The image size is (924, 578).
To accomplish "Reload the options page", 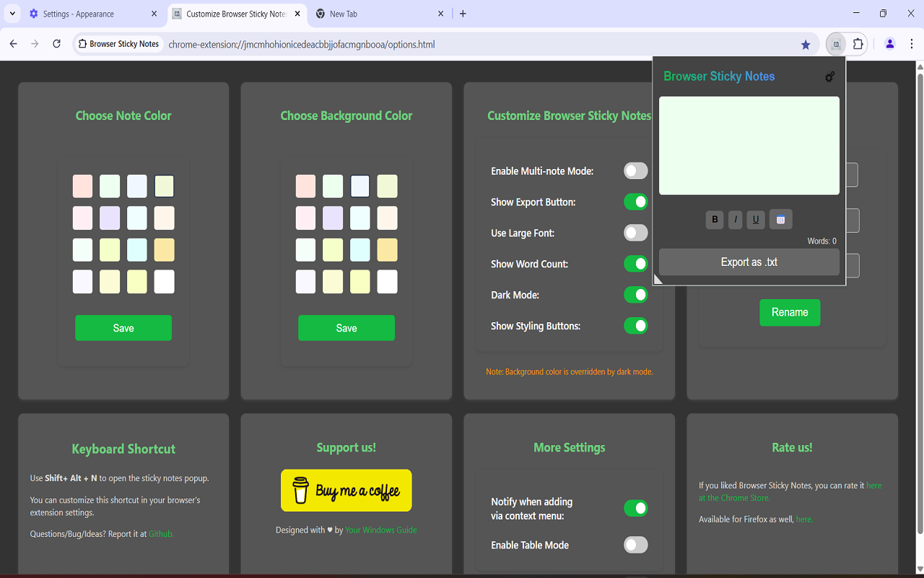I will pyautogui.click(x=56, y=44).
